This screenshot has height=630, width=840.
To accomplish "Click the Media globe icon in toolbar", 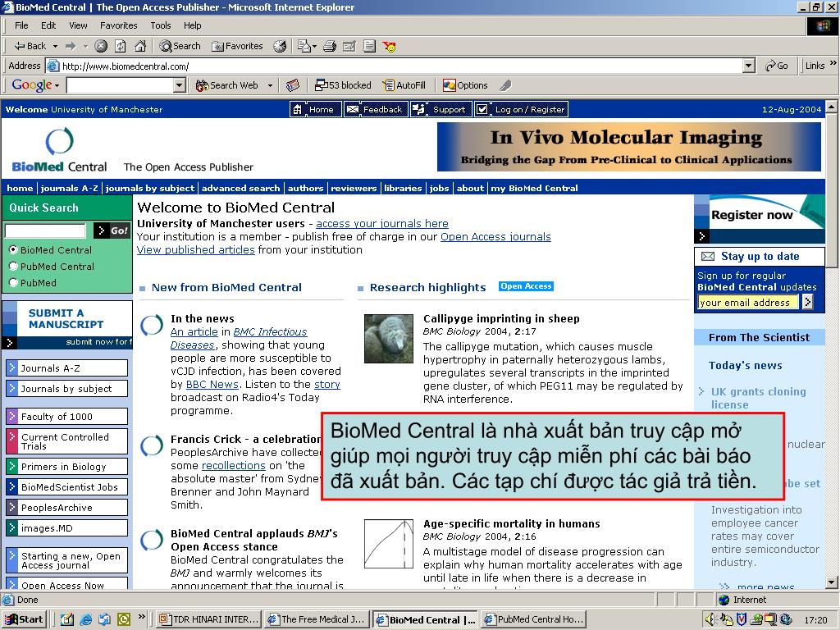I will click(280, 46).
